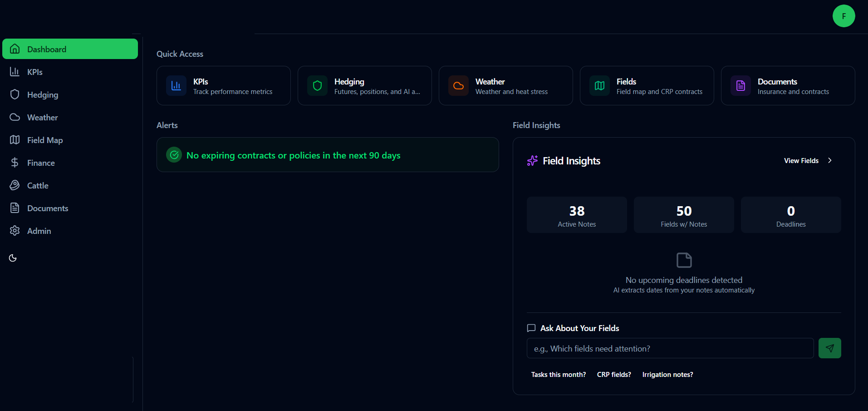The width and height of the screenshot is (868, 411).
Task: Select the Dashboard sidebar item
Action: (x=70, y=49)
